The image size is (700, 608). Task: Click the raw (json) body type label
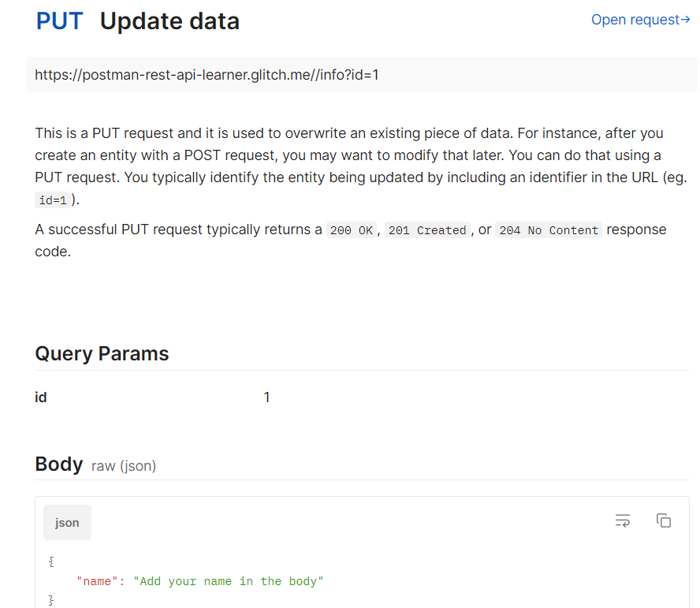[x=124, y=466]
